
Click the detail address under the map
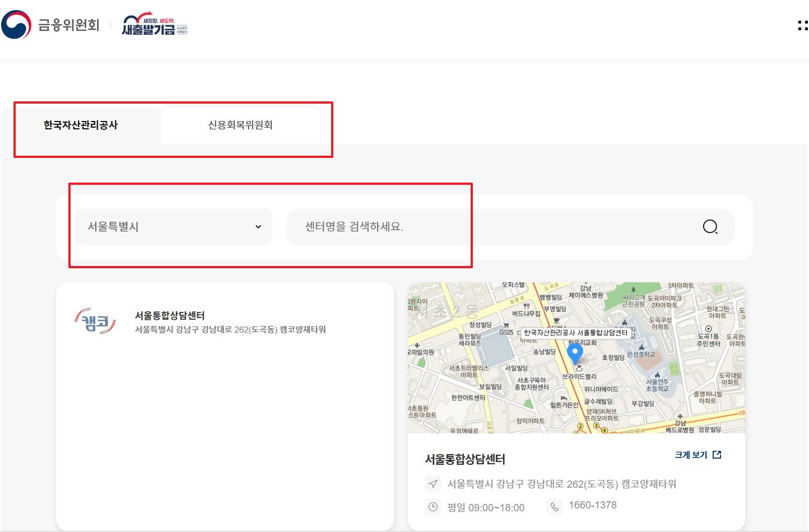pos(561,484)
